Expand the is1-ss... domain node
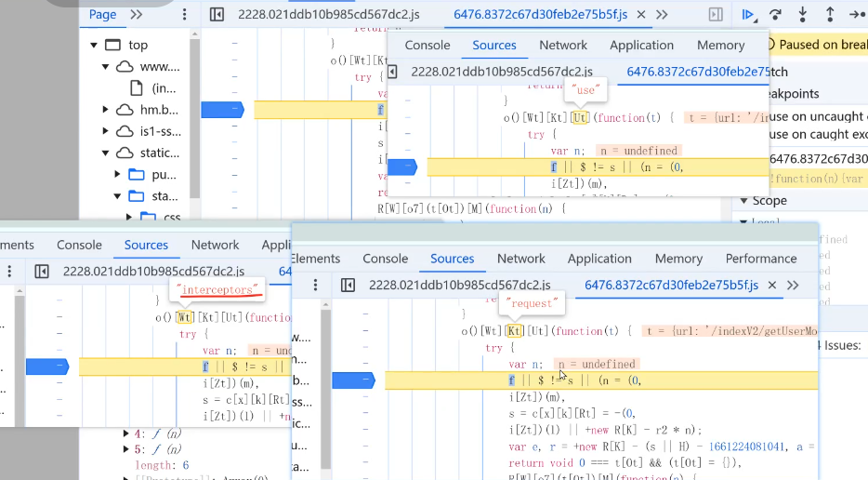 pyautogui.click(x=105, y=131)
